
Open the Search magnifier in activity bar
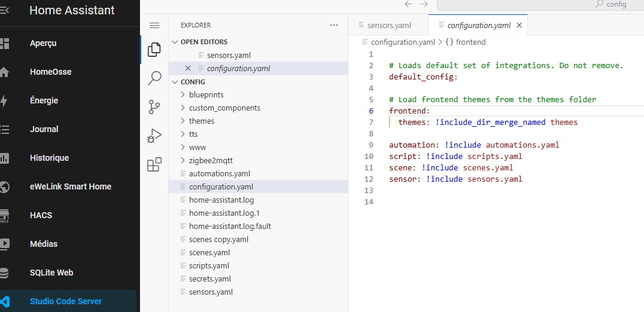(x=154, y=78)
